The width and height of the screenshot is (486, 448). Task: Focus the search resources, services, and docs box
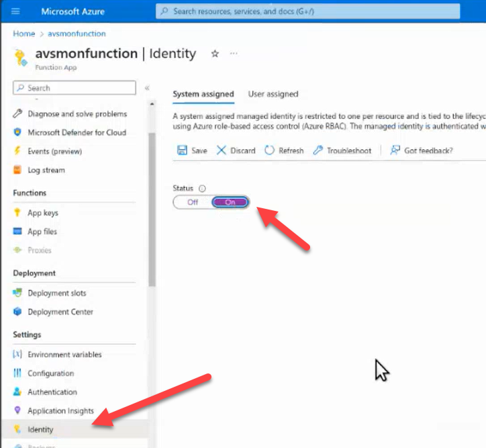point(308,11)
